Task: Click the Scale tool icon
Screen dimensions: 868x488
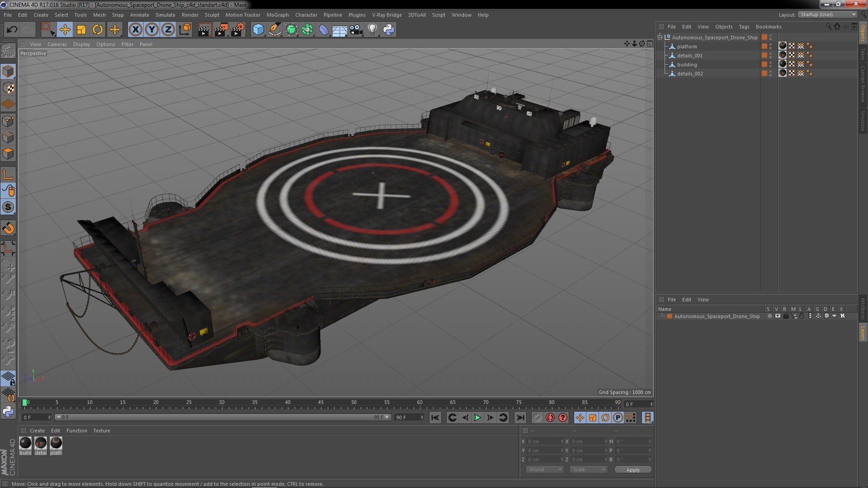Action: 81,30
